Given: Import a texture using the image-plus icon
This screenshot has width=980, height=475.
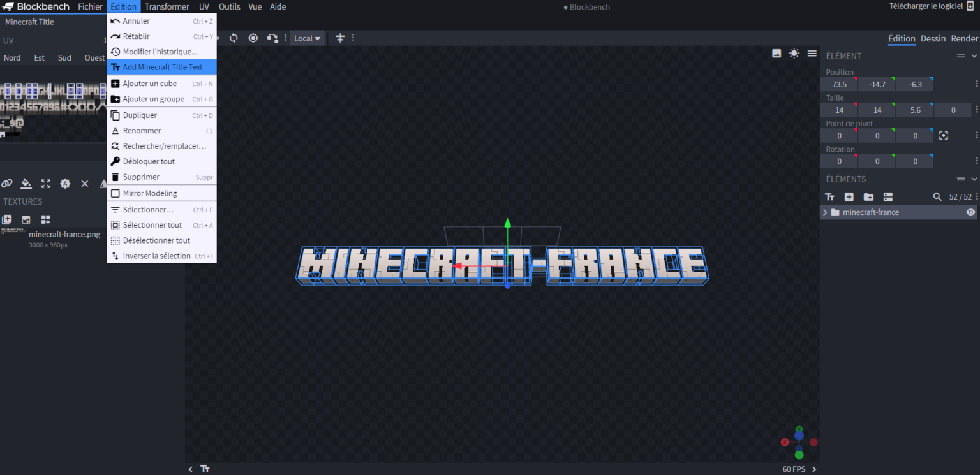Looking at the screenshot, I should coord(26,219).
